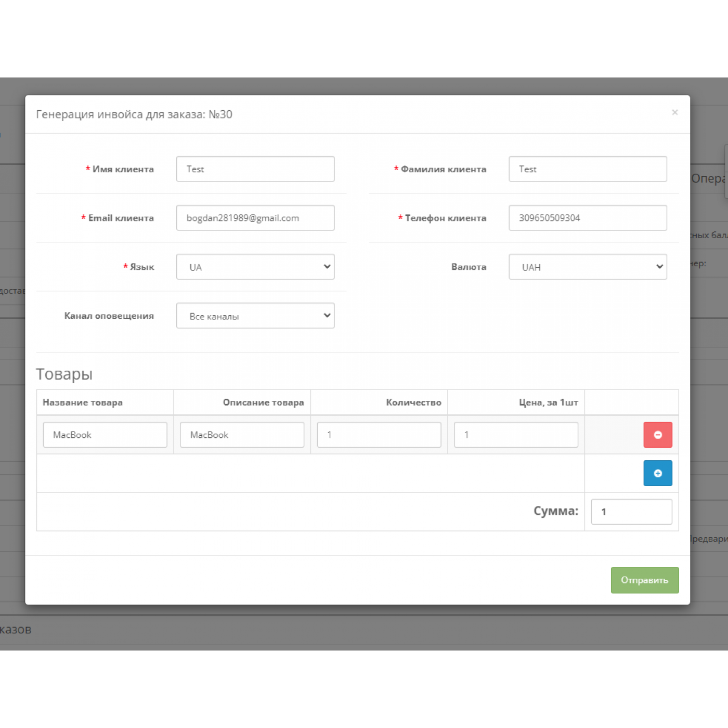Screen dimensions: 728x728
Task: Expand the Валюта currency dropdown
Action: (x=587, y=267)
